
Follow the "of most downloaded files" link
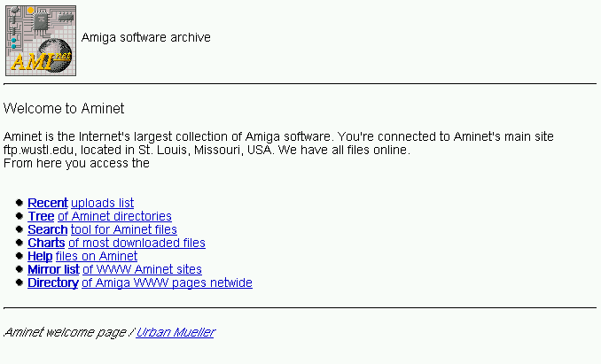coord(137,243)
